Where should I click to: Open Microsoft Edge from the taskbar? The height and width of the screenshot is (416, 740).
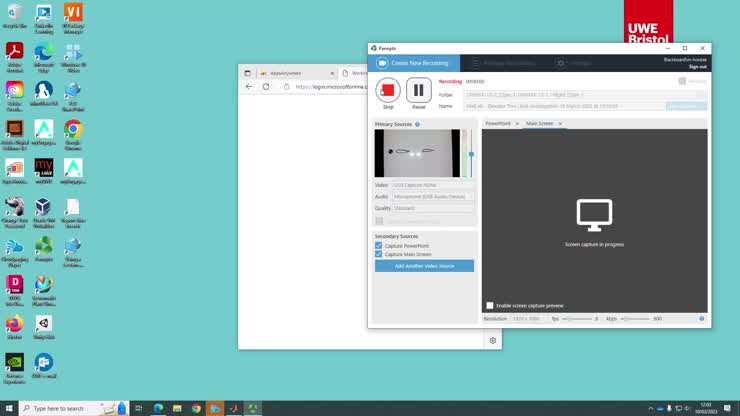[x=158, y=408]
